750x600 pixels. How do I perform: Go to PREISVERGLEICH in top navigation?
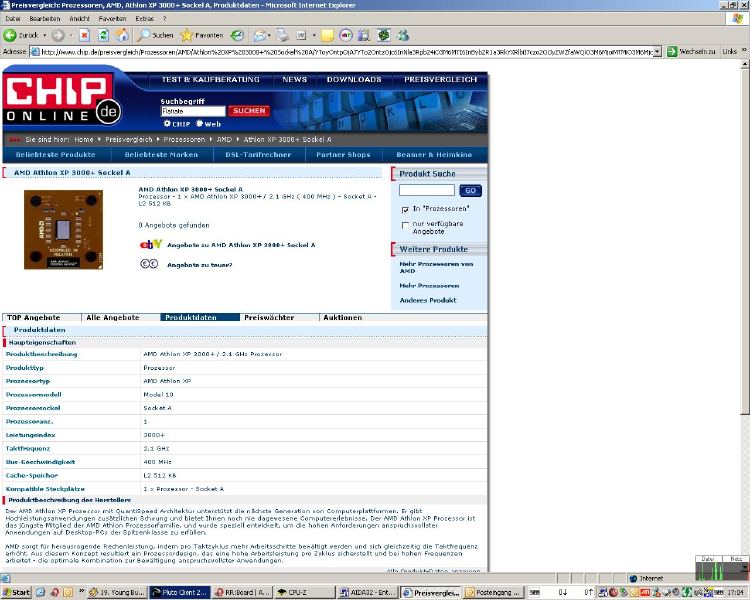441,79
